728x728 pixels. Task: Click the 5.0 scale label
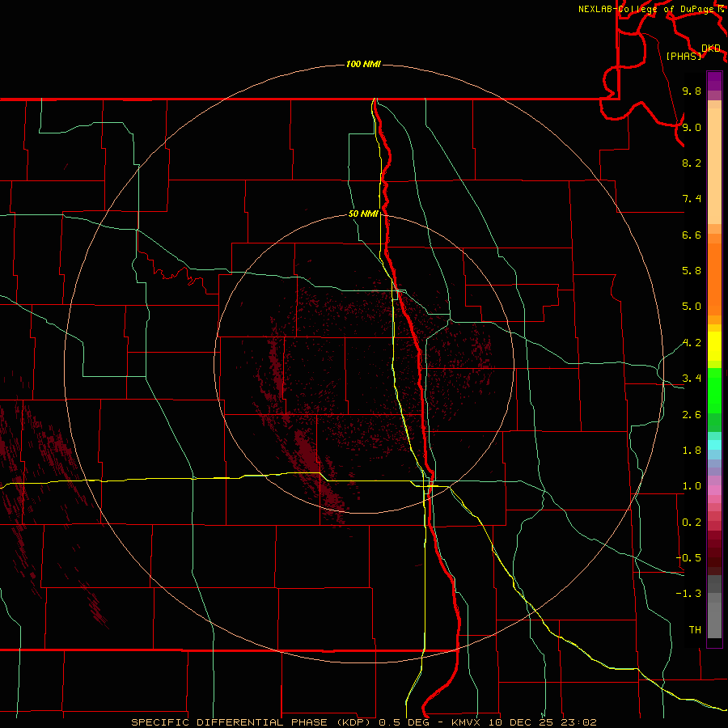(692, 307)
